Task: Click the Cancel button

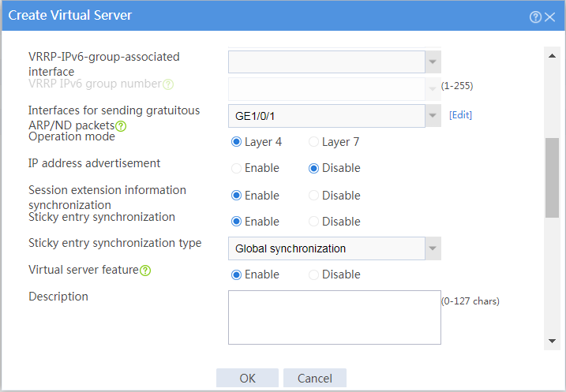Action: pos(315,378)
